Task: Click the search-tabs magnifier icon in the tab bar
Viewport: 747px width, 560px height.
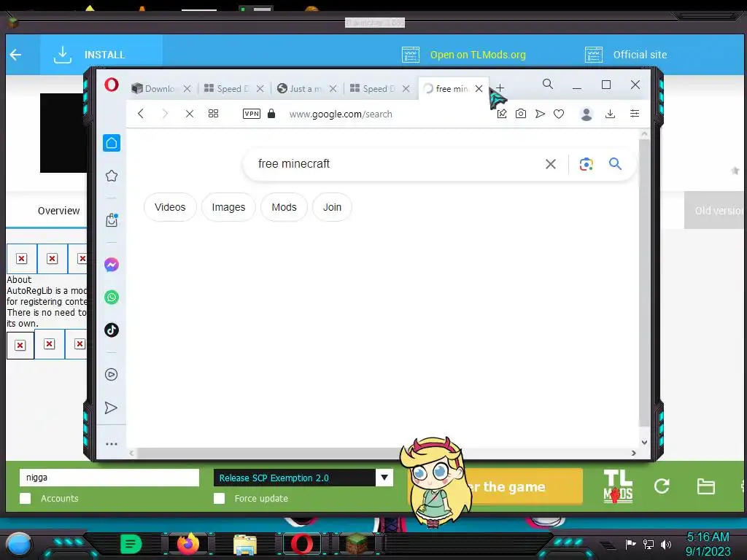Action: (548, 85)
